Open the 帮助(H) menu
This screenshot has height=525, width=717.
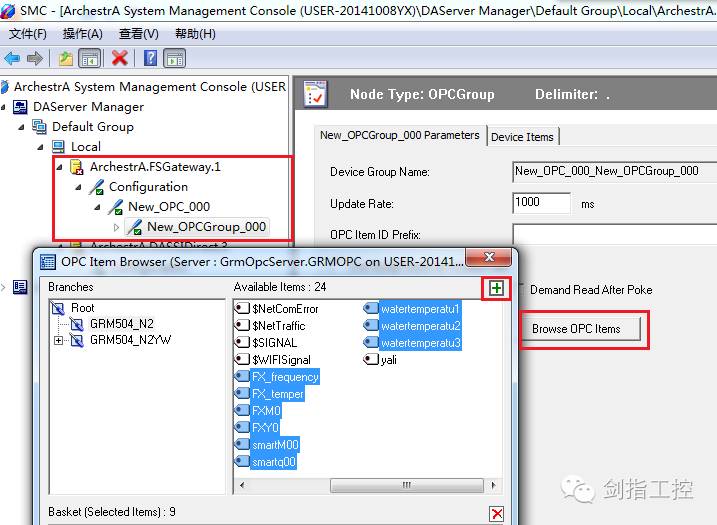click(195, 33)
